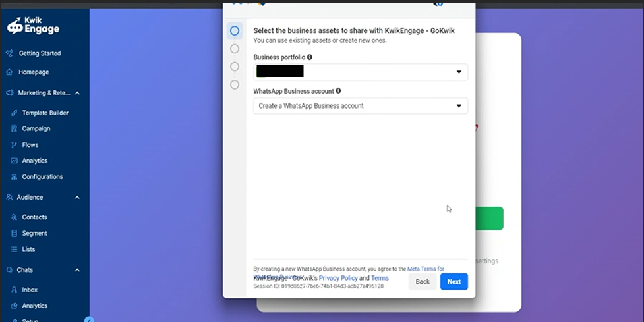This screenshot has height=322, width=644.
Task: Collapse the sidebar with the arrow button
Action: [89, 319]
